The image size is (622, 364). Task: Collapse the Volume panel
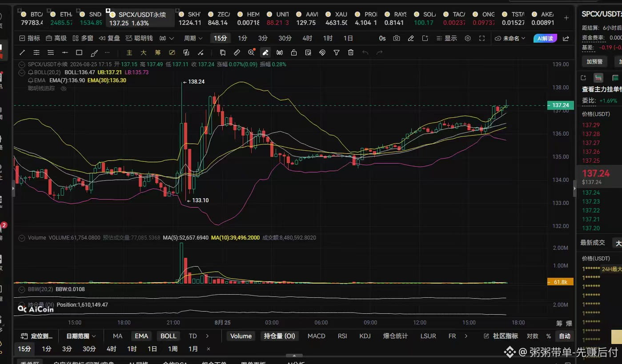pos(22,238)
